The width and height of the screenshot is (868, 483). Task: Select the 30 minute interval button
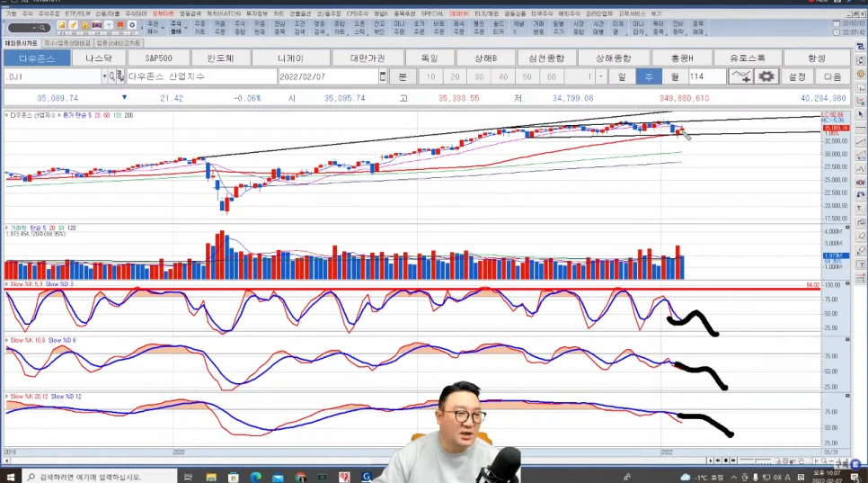click(x=480, y=76)
